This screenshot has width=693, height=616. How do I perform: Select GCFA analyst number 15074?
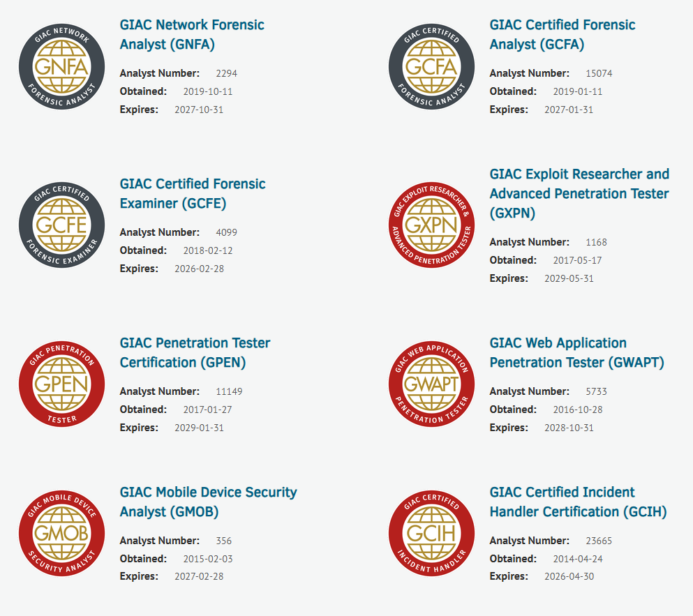pyautogui.click(x=599, y=73)
